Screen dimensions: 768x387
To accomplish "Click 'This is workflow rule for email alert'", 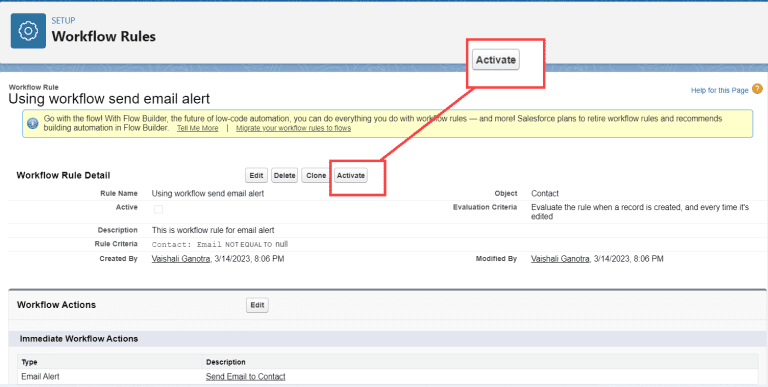I will pos(213,230).
